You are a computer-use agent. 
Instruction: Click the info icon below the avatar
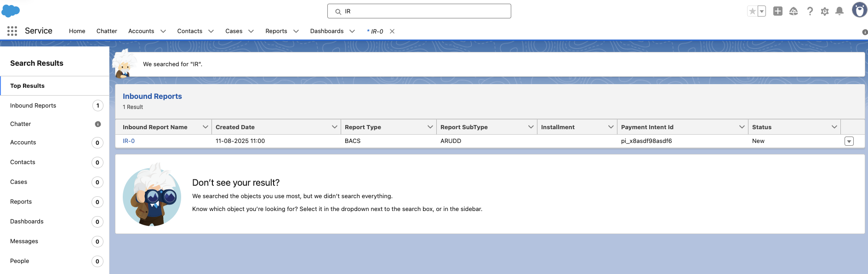point(865,32)
